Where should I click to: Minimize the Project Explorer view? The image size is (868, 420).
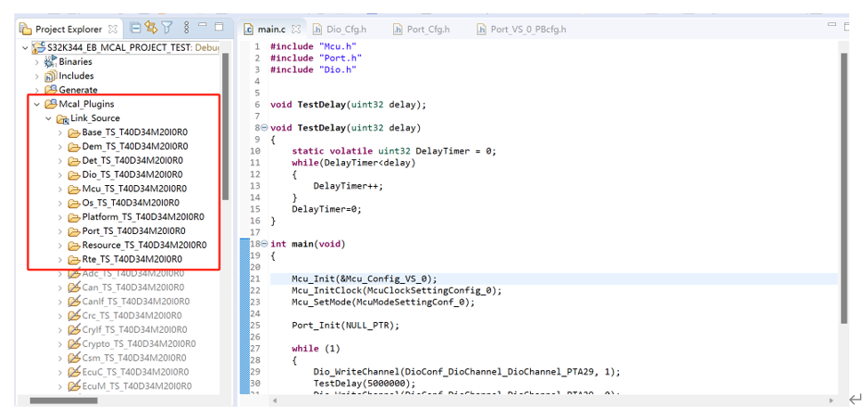203,26
